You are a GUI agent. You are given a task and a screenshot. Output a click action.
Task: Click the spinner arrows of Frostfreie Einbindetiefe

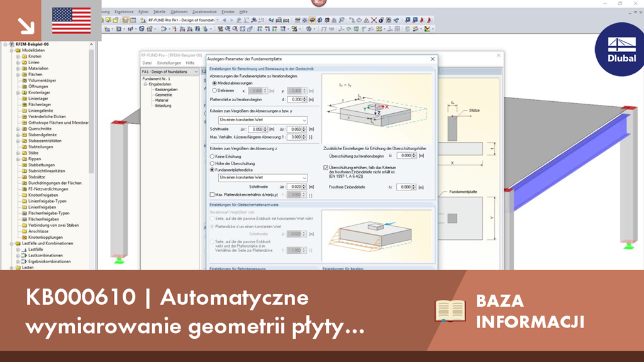point(414,187)
